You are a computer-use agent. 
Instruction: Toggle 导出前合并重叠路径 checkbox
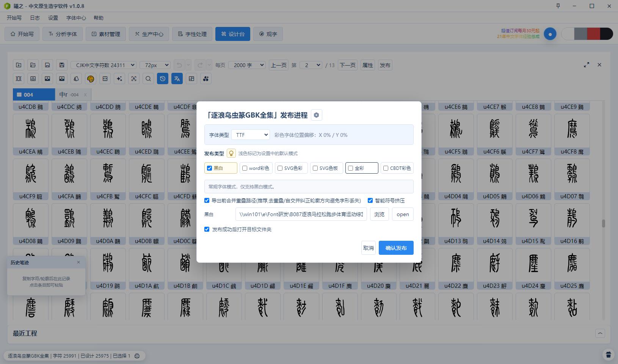(207, 200)
